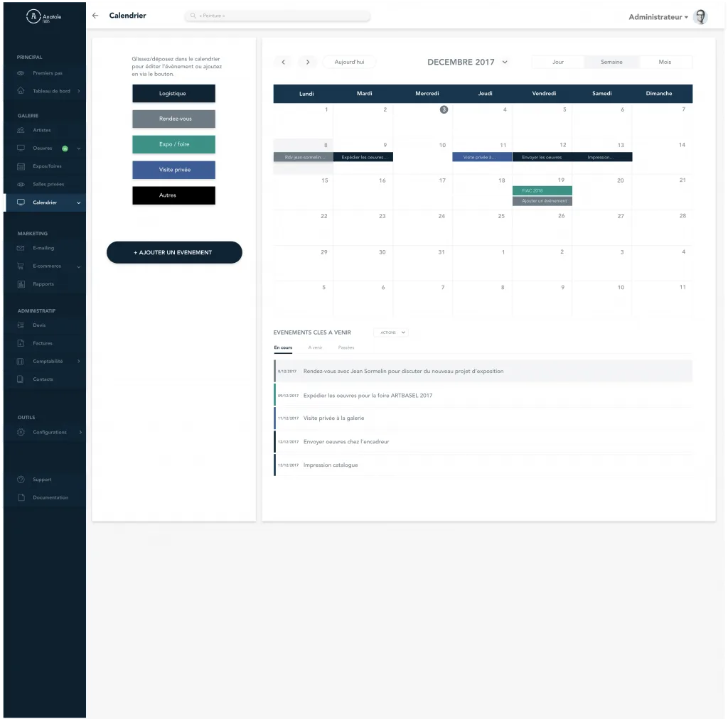The height and width of the screenshot is (719, 728).
Task: Click the E-commerce cart icon
Action: (x=21, y=266)
